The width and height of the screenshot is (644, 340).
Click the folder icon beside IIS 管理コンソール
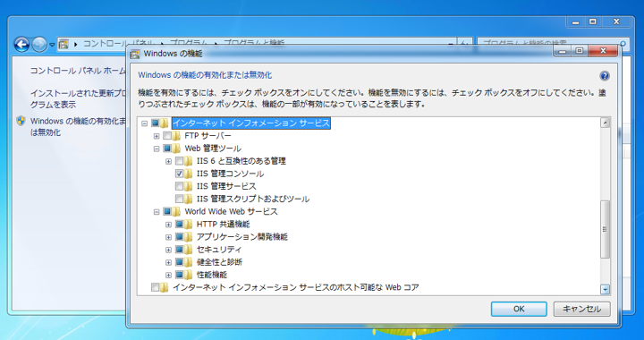pos(189,174)
